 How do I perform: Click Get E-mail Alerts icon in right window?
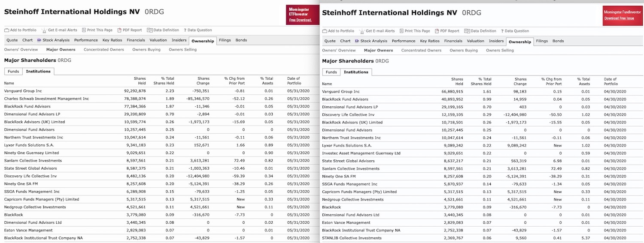point(362,31)
